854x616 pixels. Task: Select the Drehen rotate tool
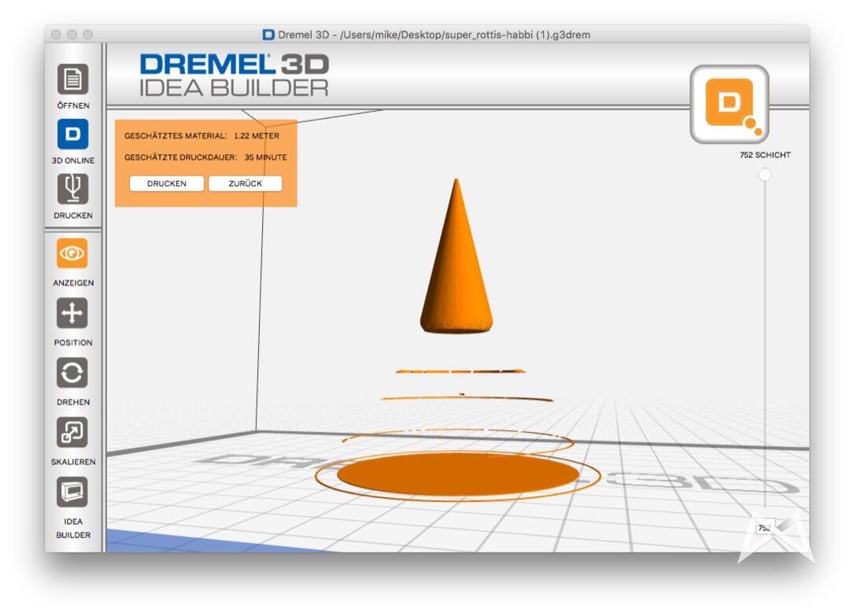(72, 374)
